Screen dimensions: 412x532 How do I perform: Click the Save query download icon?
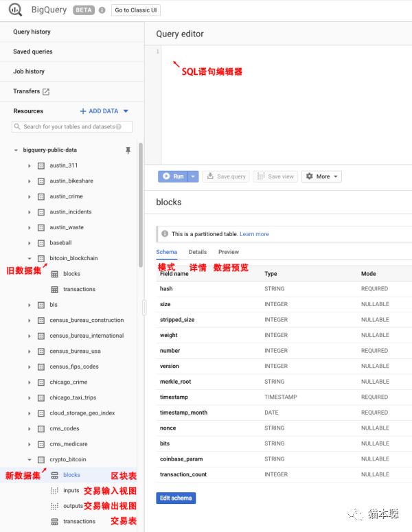coord(210,176)
